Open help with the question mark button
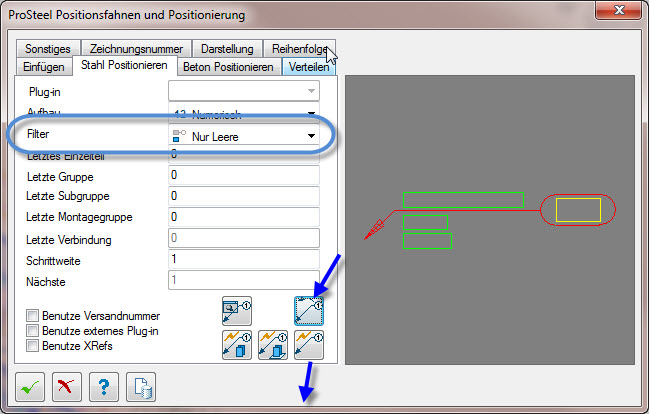Image resolution: width=649 pixels, height=414 pixels. tap(104, 387)
